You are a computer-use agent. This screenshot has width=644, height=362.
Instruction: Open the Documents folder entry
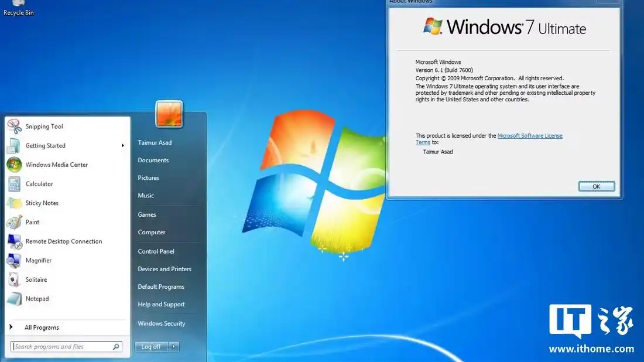153,160
